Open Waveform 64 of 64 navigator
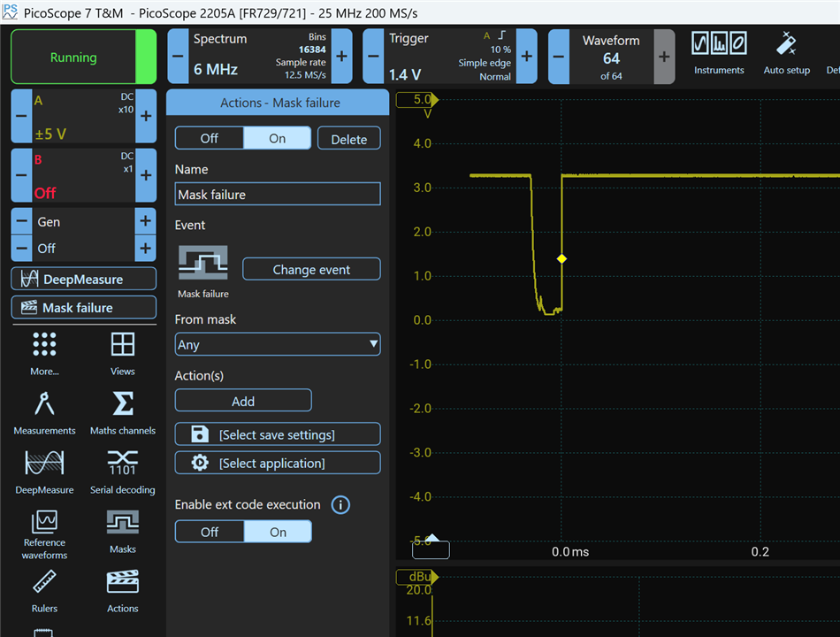The image size is (840, 637). [611, 57]
